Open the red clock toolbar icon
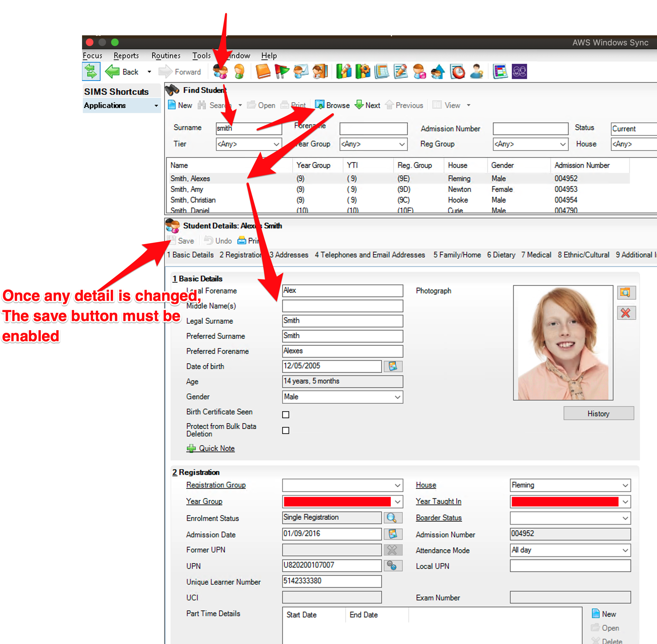657x644 pixels. 458,71
